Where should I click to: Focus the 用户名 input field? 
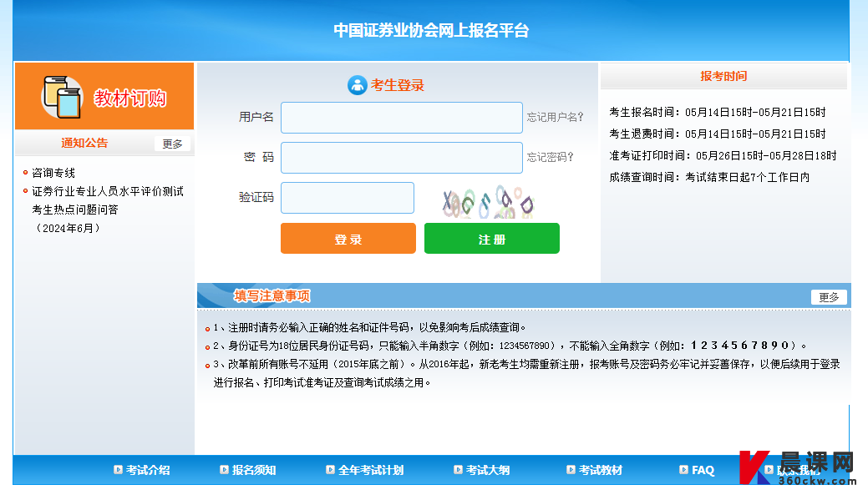coord(401,117)
